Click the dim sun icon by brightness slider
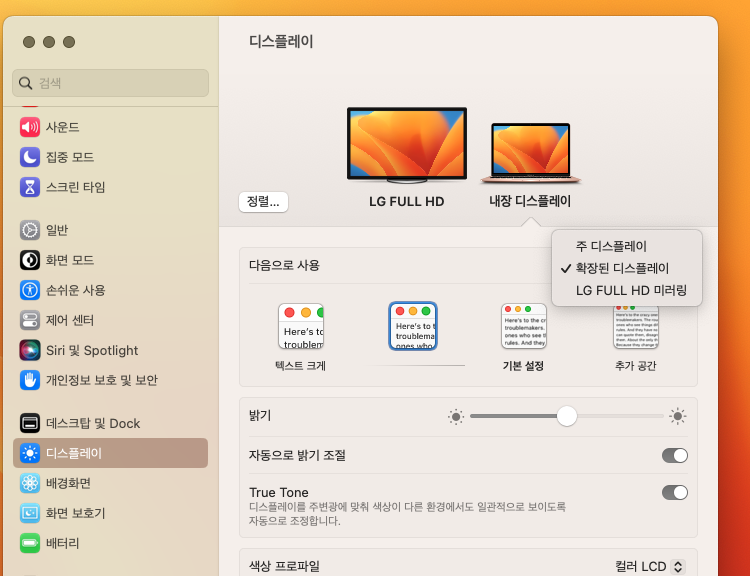The width and height of the screenshot is (750, 576). point(456,417)
